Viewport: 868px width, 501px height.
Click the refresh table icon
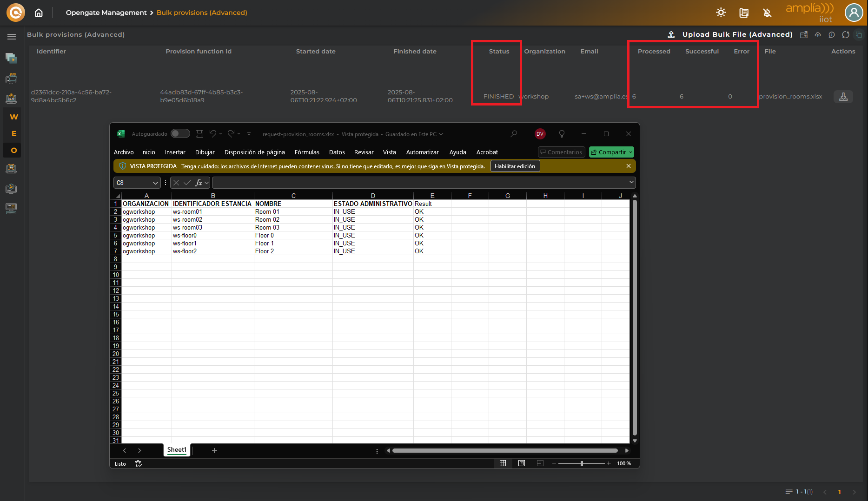[846, 35]
